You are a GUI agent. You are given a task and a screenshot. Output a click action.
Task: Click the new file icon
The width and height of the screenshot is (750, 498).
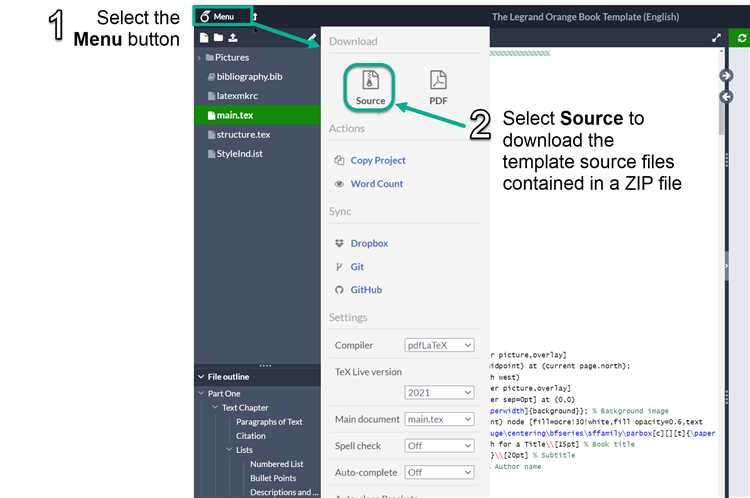point(204,38)
